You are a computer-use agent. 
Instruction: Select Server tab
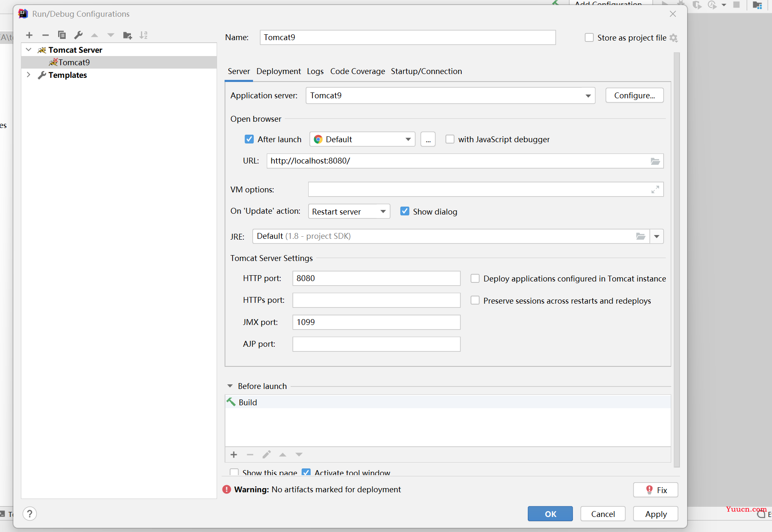click(239, 71)
